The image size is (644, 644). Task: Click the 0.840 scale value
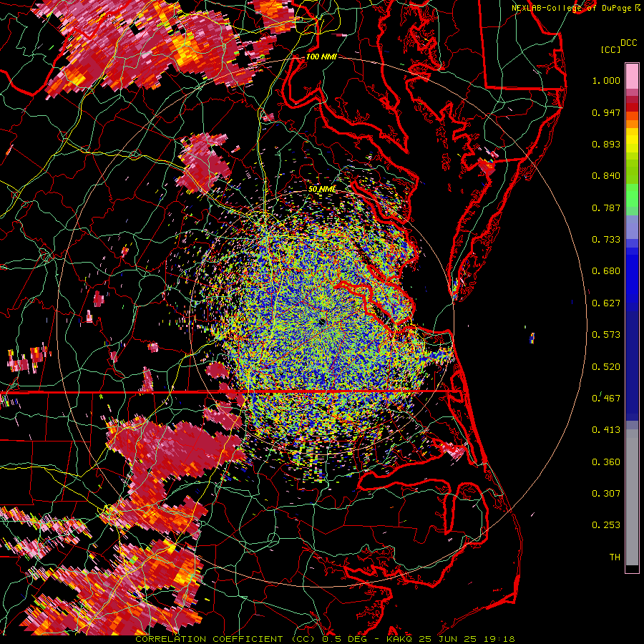coord(606,176)
